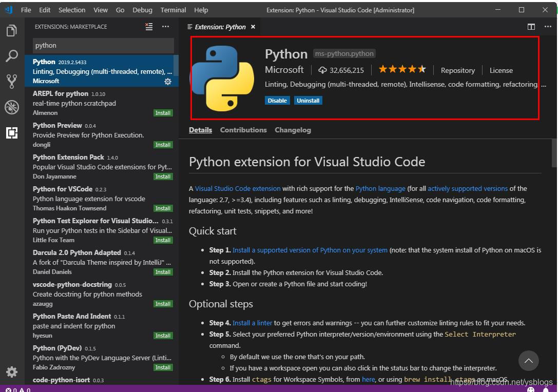
Task: Open the Go menu
Action: (120, 10)
